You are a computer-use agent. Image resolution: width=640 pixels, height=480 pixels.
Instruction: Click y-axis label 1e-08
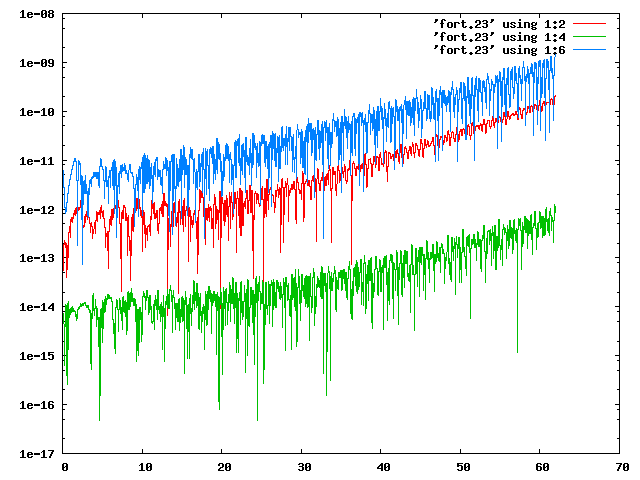point(37,14)
